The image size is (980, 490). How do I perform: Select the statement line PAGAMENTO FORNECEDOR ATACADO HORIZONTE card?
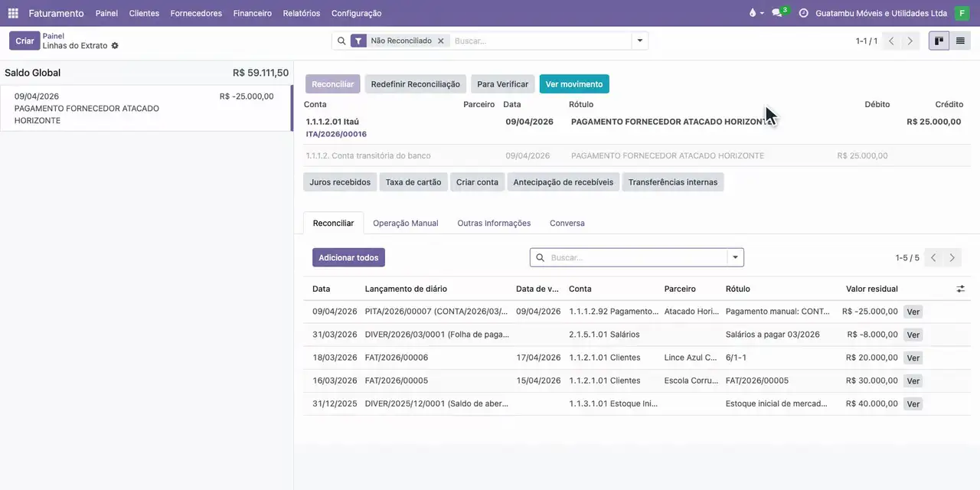(x=145, y=108)
